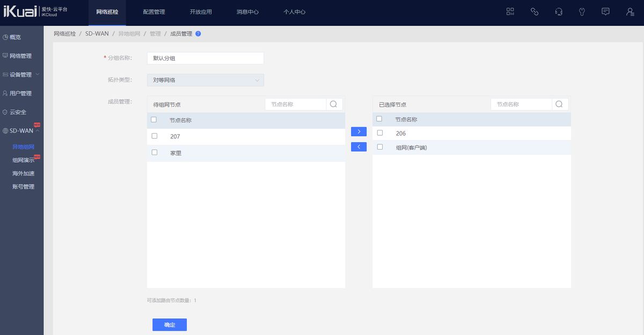Open the feedback message icon
This screenshot has height=335, width=644.
[x=606, y=11]
